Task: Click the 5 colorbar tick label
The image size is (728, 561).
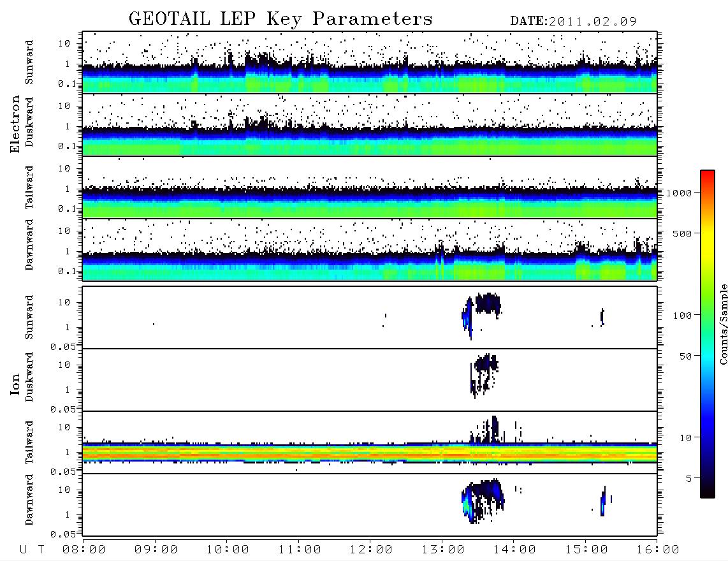Action: click(689, 479)
